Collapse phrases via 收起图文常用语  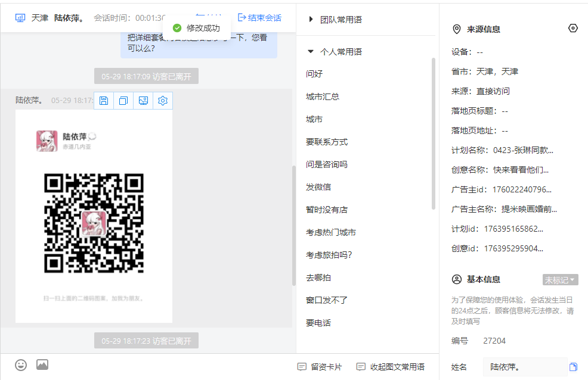click(391, 367)
